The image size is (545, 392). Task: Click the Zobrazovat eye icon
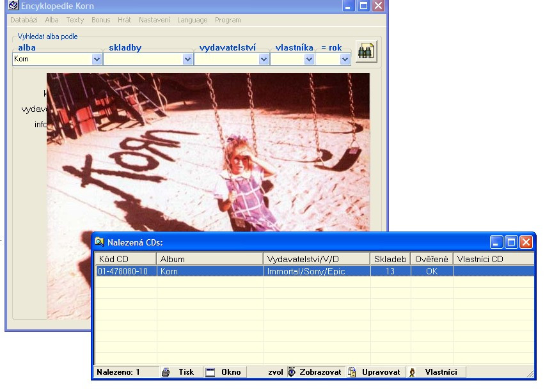(x=292, y=372)
